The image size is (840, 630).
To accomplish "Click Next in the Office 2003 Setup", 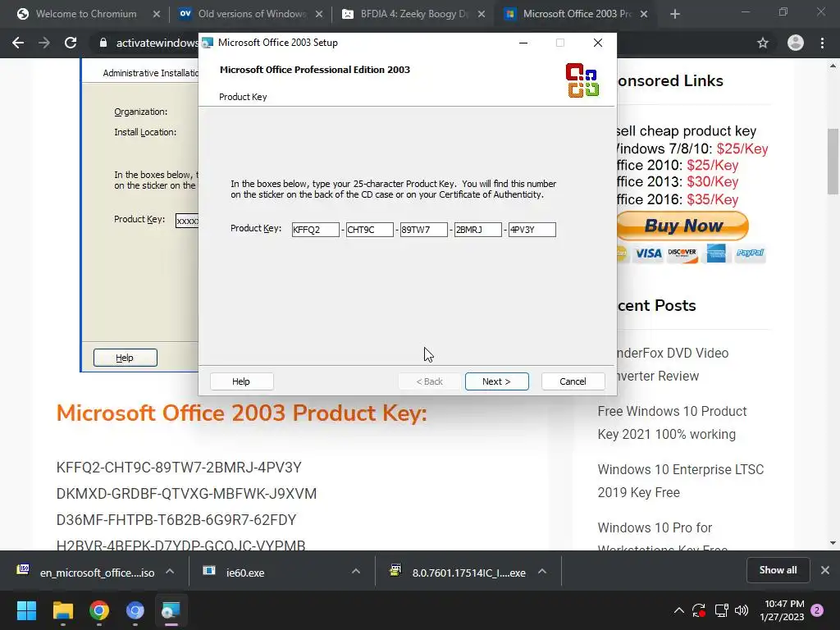I will click(496, 381).
